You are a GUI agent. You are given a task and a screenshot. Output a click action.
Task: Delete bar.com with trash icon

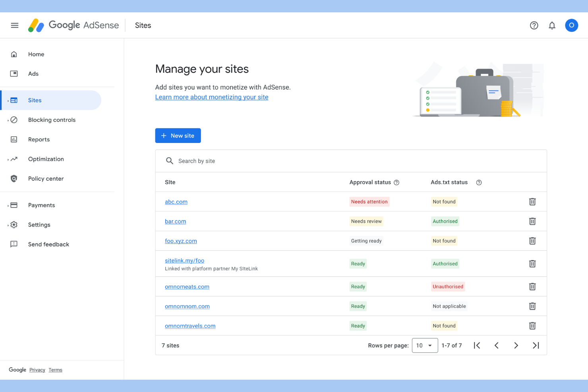[x=532, y=221]
